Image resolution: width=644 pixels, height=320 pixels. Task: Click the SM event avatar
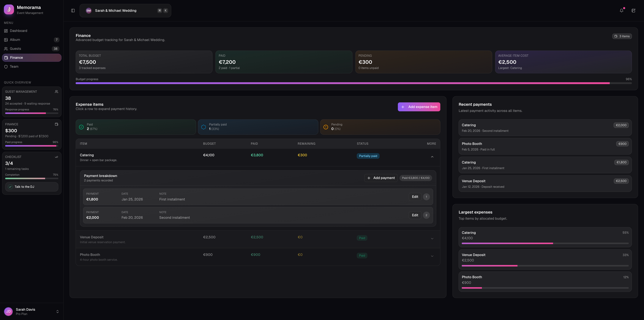tap(89, 10)
